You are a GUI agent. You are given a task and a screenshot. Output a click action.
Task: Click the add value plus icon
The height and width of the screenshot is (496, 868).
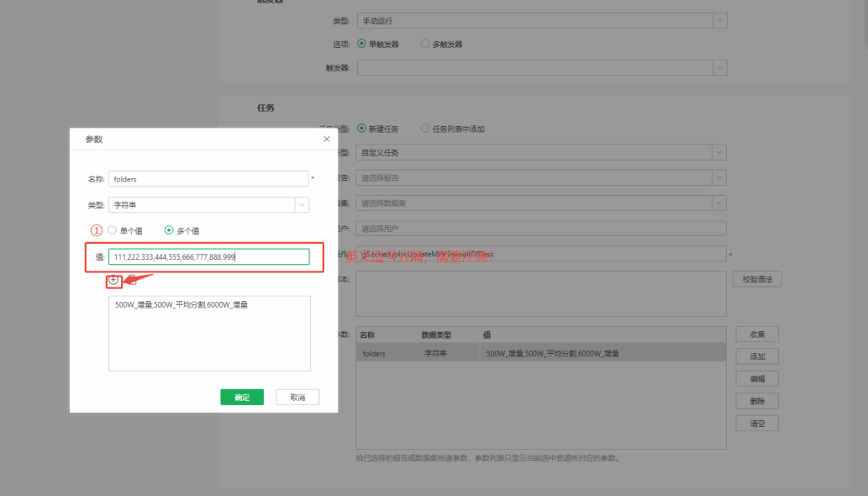point(113,281)
